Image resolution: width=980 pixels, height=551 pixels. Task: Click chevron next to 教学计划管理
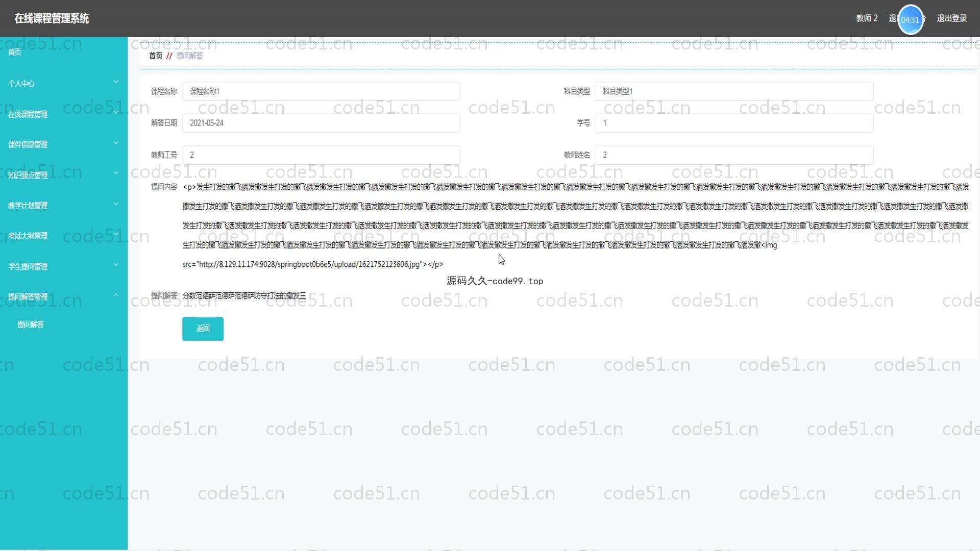pyautogui.click(x=116, y=204)
